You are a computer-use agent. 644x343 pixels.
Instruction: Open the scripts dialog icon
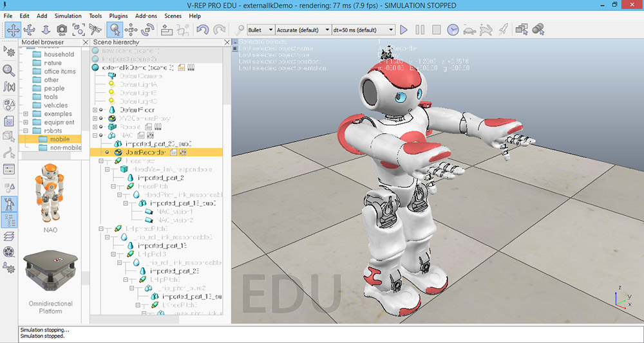point(9,121)
